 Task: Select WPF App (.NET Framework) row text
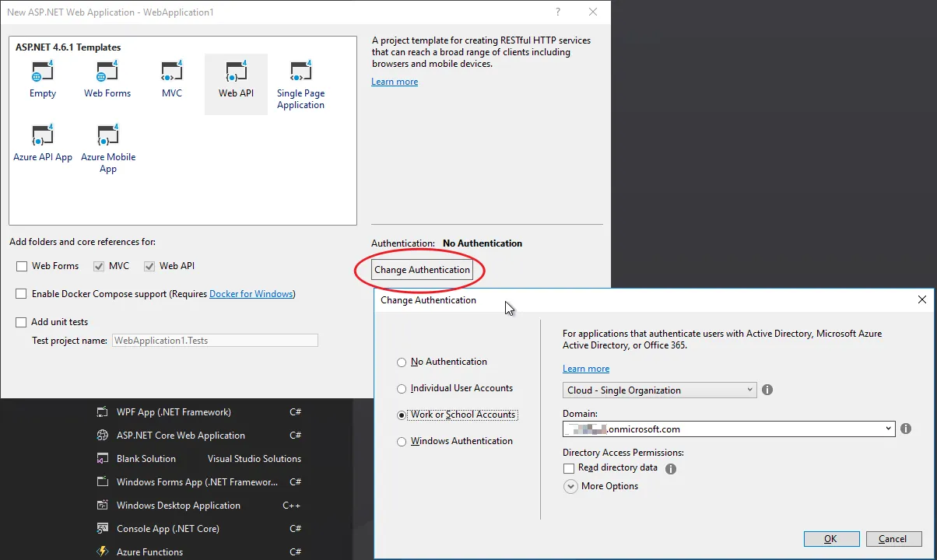tap(174, 412)
